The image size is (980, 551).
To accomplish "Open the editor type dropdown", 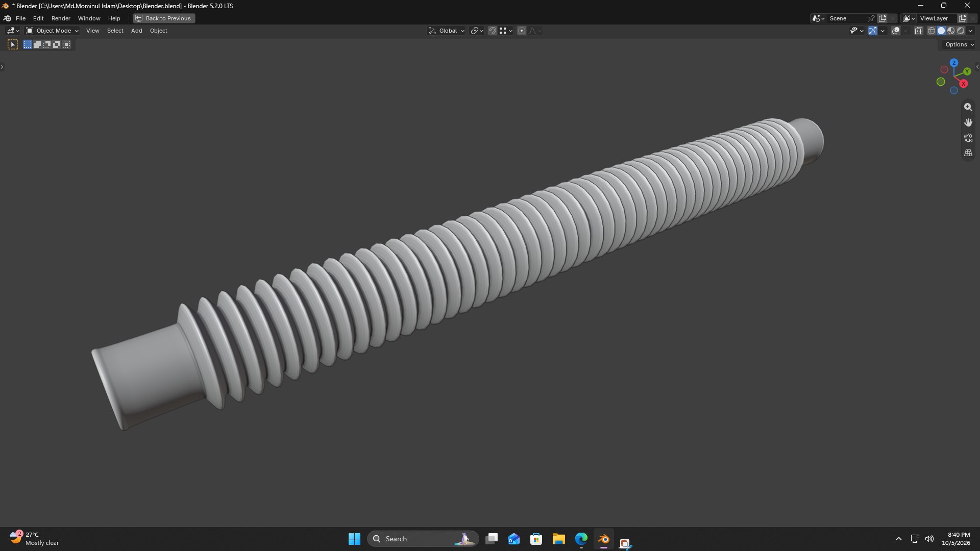I will [x=13, y=31].
